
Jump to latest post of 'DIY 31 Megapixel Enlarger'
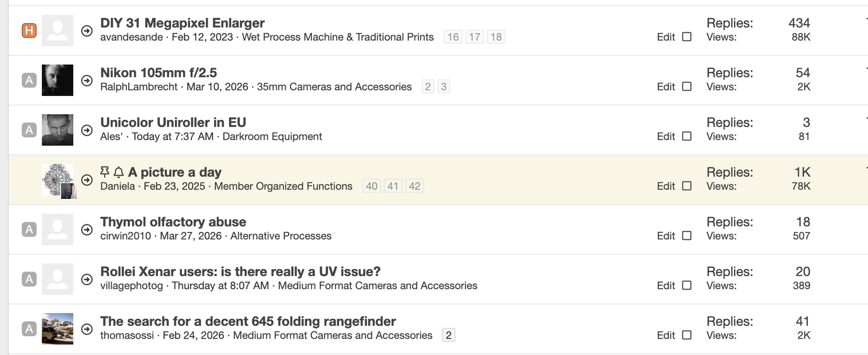pos(87,30)
